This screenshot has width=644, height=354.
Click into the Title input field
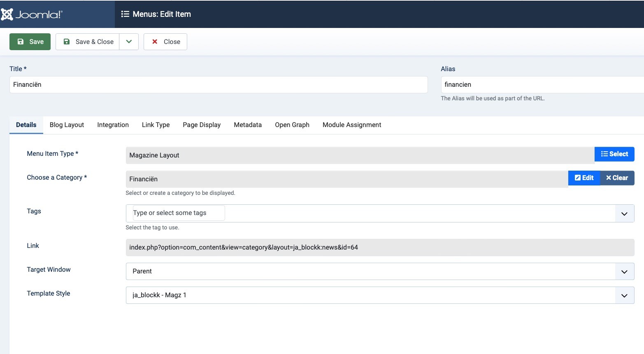[x=218, y=85]
